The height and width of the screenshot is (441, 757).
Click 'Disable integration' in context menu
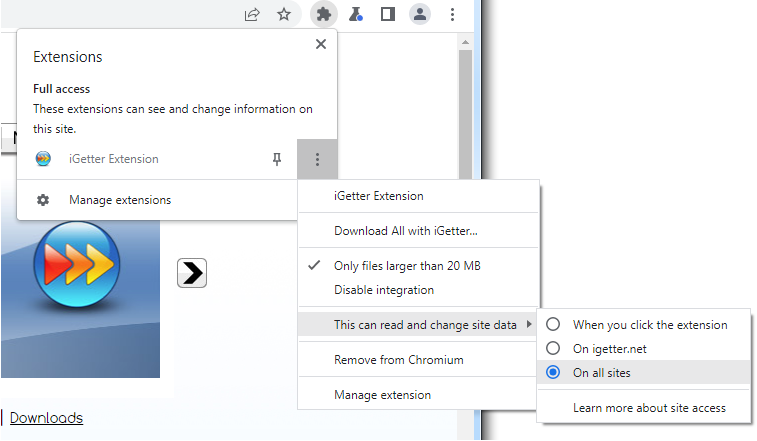coord(383,290)
